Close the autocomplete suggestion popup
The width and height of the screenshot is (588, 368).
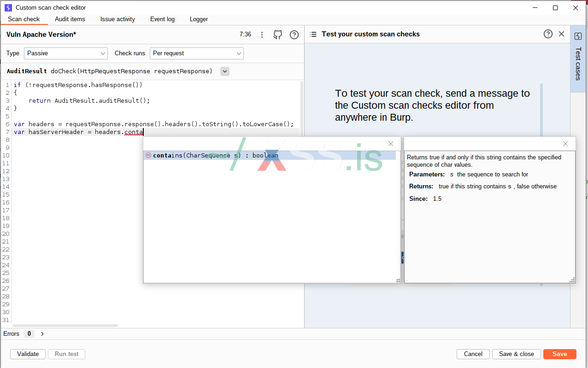(x=391, y=144)
